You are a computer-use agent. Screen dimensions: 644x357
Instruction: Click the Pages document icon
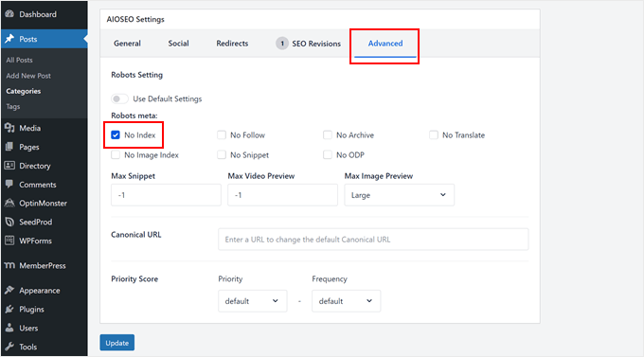[9, 147]
